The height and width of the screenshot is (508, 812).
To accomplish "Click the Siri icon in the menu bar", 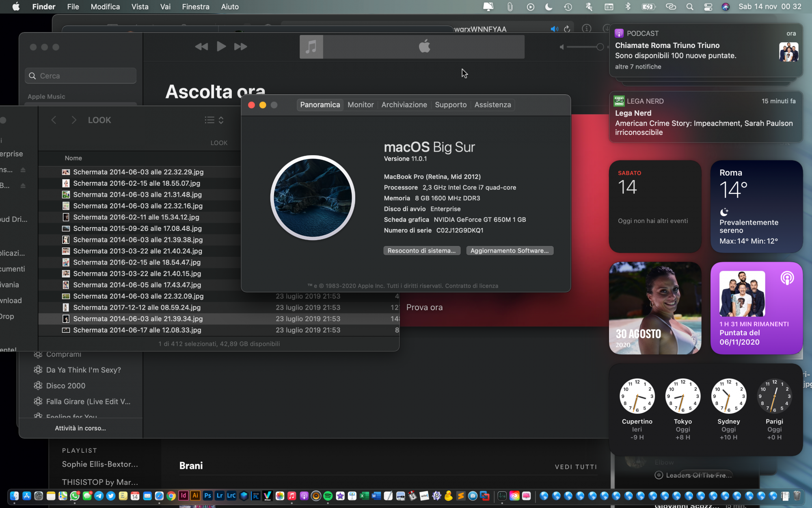I will tap(726, 7).
